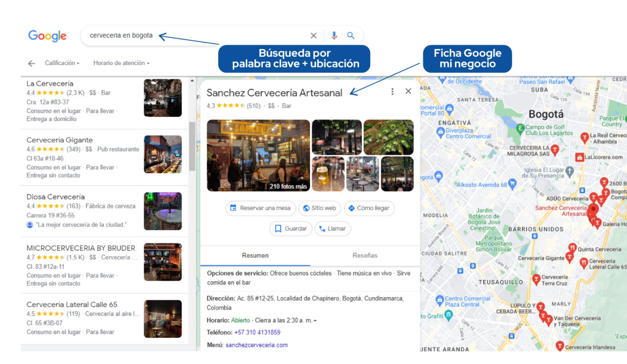The width and height of the screenshot is (627, 364).
Task: Click the magnifier search icon
Action: (351, 35)
